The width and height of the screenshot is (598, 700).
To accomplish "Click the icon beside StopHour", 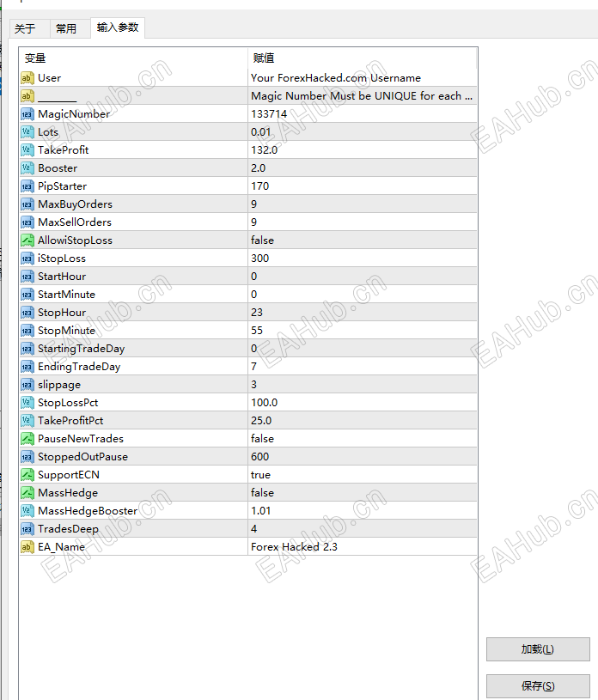I will pos(27,313).
